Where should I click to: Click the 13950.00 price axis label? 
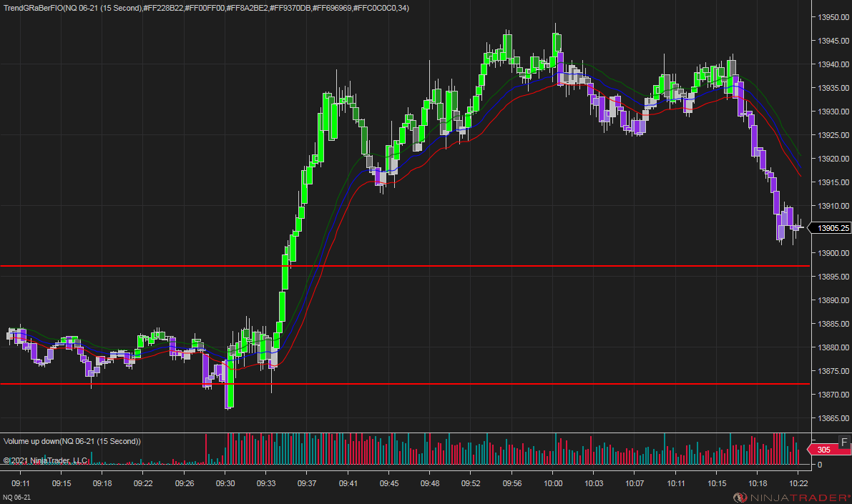(833, 17)
